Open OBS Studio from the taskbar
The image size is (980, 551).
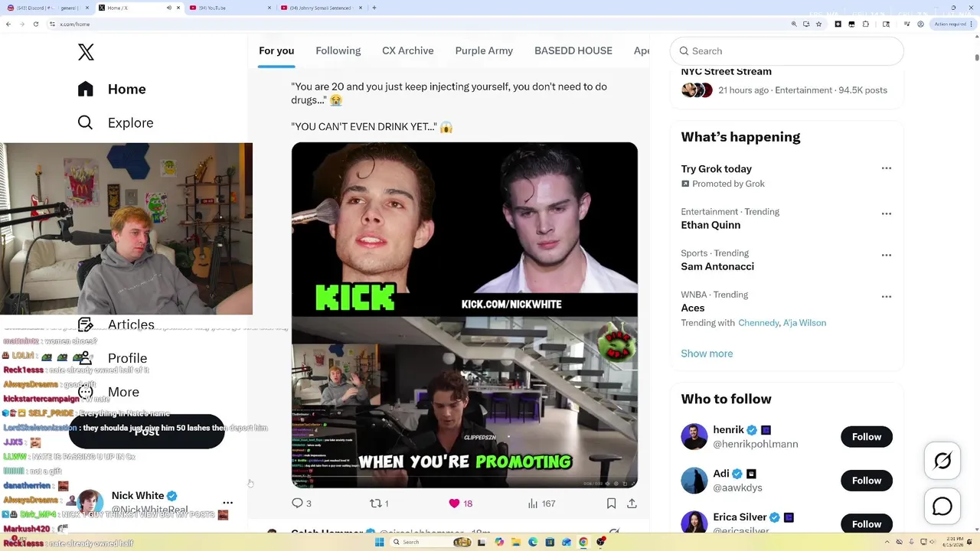click(601, 542)
